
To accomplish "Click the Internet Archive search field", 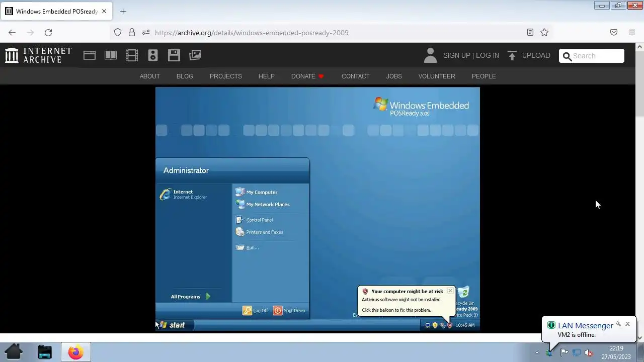I will click(x=592, y=56).
